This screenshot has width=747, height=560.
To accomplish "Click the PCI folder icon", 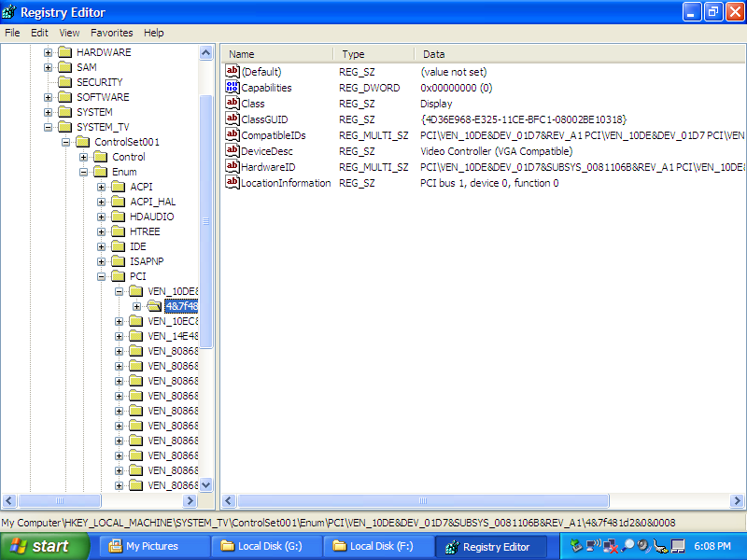I will pyautogui.click(x=119, y=276).
